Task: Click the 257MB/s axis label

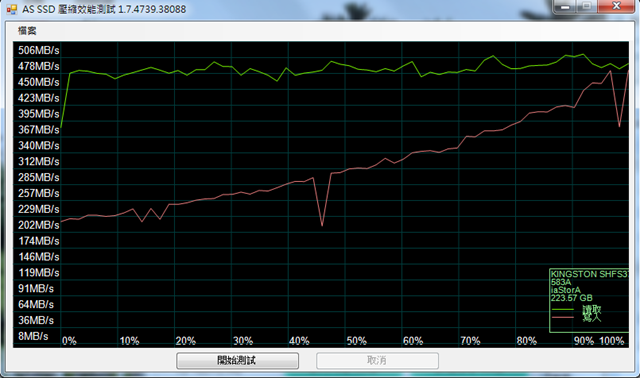Action: [39, 193]
